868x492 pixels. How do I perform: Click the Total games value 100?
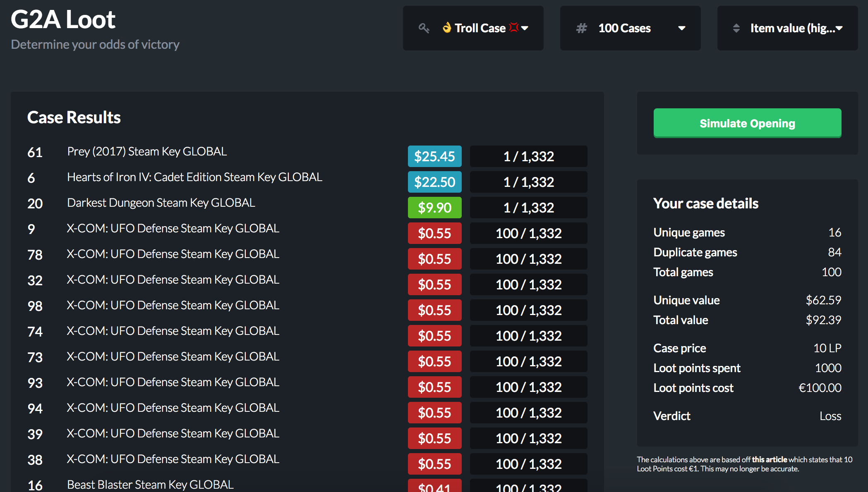click(x=832, y=272)
